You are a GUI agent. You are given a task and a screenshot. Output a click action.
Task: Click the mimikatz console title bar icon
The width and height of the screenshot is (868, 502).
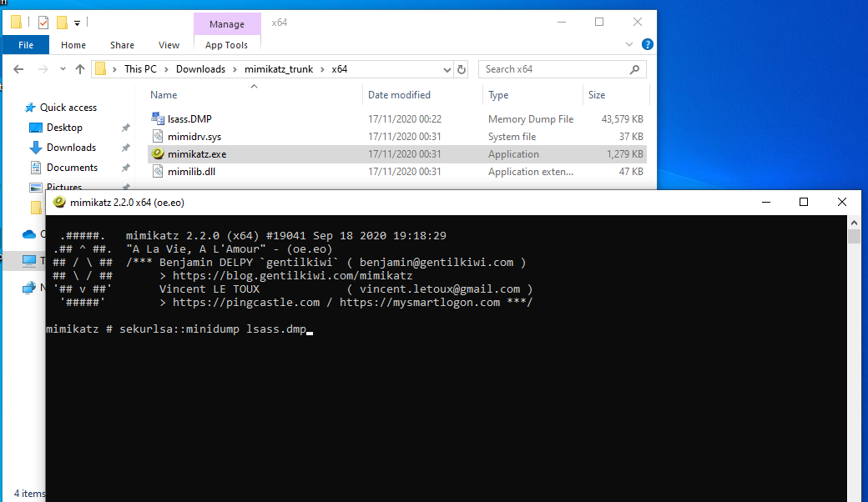tap(59, 203)
